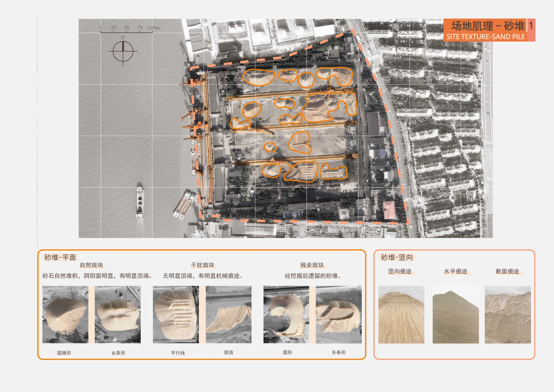The image size is (554, 392).
Task: Select the 砂堆-竖向 section heading
Action: point(397,257)
